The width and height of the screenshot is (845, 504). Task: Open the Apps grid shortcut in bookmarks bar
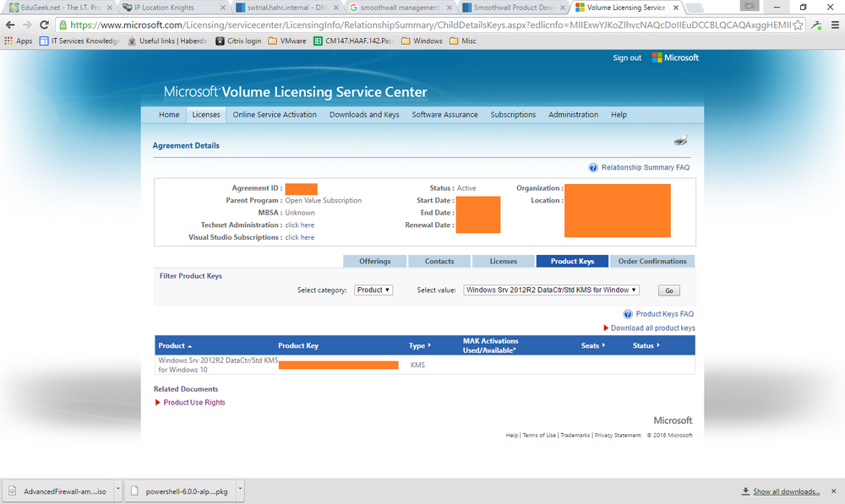coord(18,41)
